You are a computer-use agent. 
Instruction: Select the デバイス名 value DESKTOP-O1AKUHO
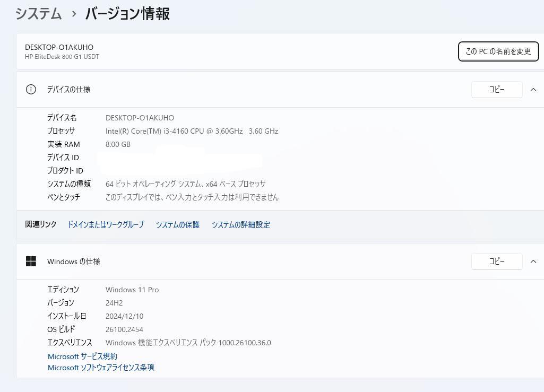click(x=140, y=118)
